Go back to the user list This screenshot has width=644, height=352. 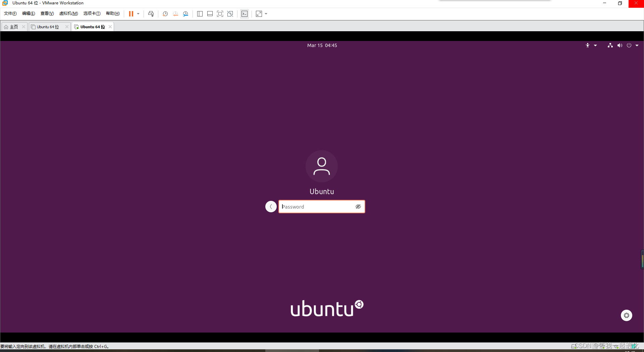tap(271, 207)
